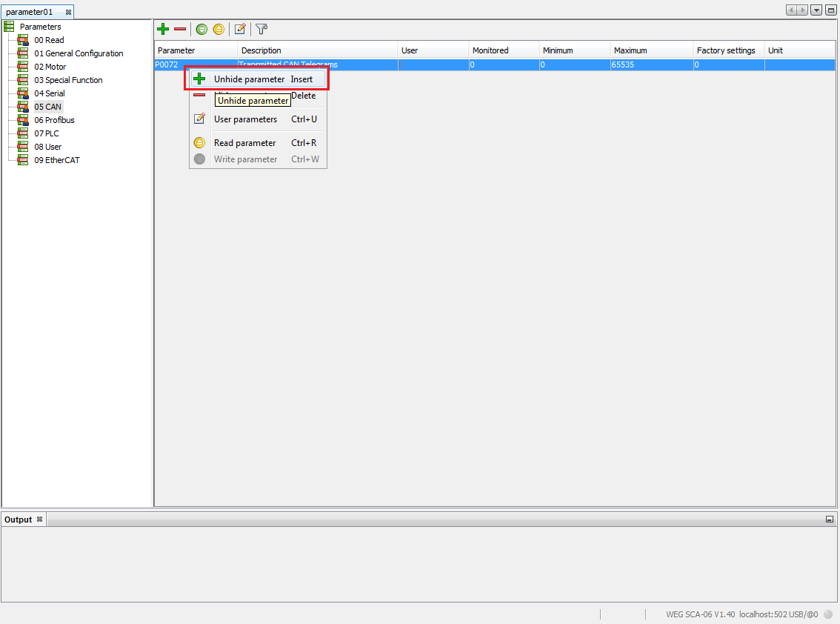Switch to the Output tab at the bottom
840x624 pixels.
19,519
